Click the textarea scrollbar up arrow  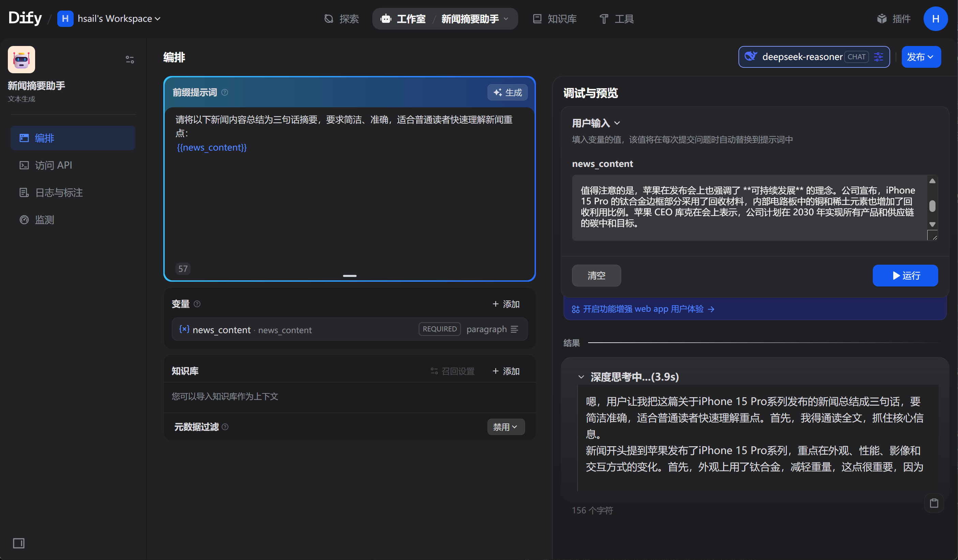[932, 181]
